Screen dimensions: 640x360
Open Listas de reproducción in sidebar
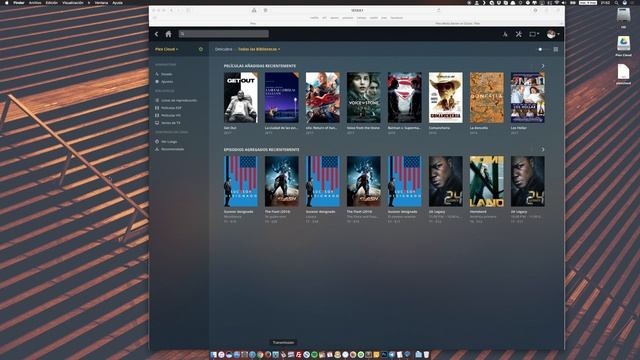tap(176, 100)
